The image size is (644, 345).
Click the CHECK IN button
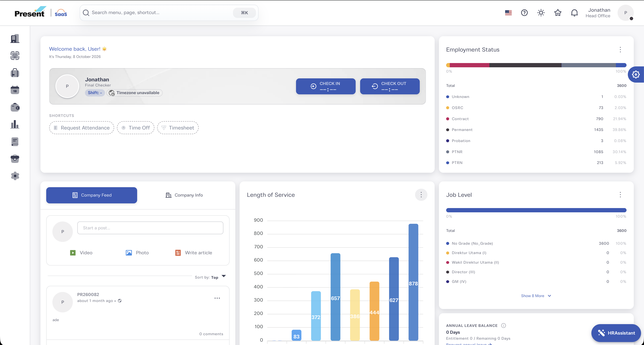point(326,86)
